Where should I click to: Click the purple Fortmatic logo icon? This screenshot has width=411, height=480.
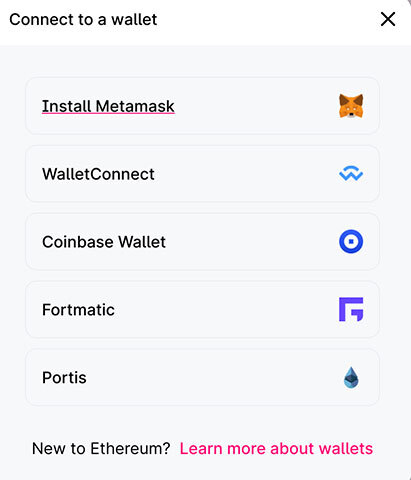(x=351, y=309)
